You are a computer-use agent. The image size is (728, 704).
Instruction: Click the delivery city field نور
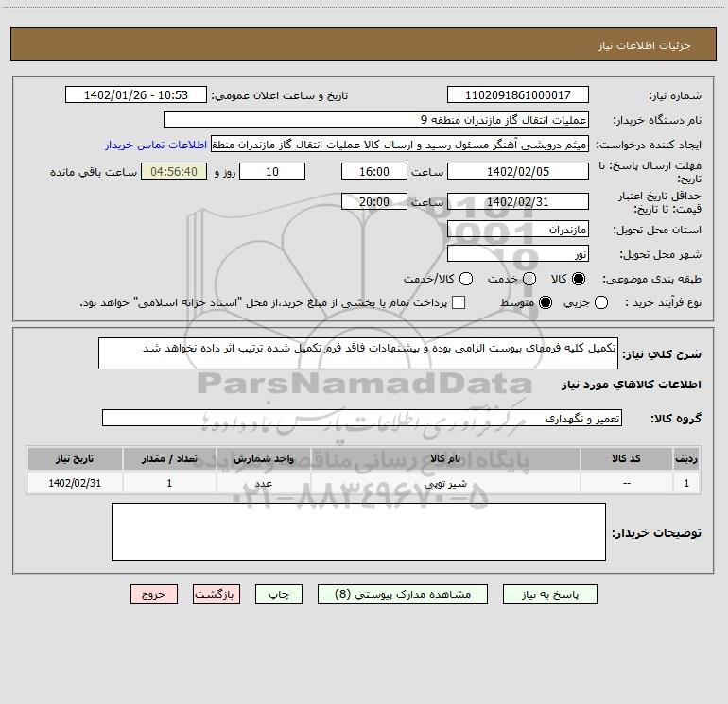click(518, 253)
